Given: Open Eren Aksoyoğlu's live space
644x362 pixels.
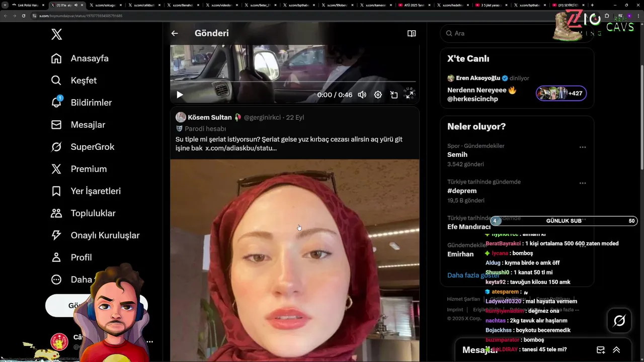Looking at the screenshot, I should pyautogui.click(x=517, y=89).
